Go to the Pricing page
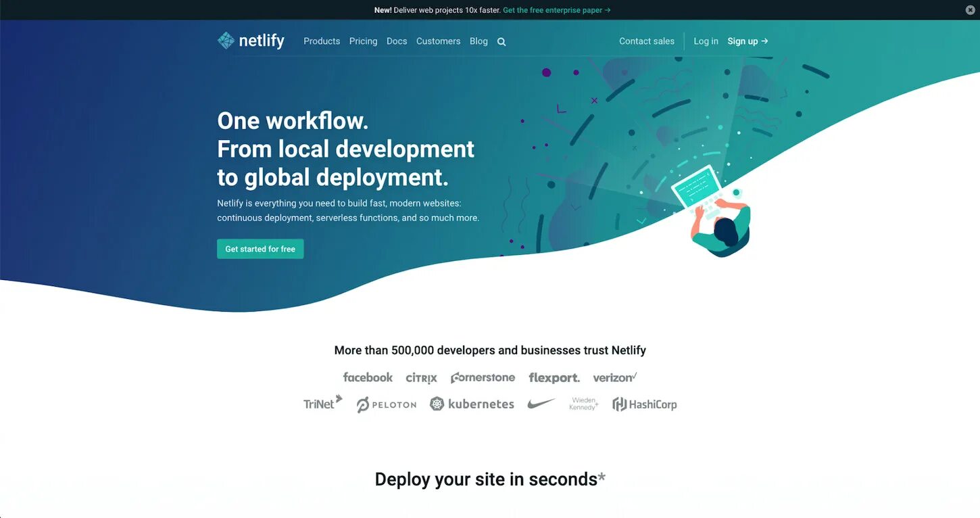Screen dimensions: 980x518 [x=363, y=41]
